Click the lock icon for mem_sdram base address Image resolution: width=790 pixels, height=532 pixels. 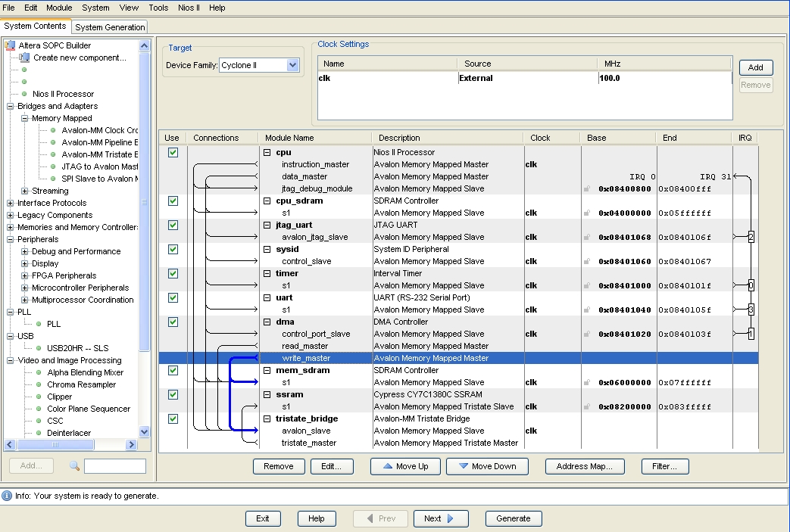[x=587, y=383]
